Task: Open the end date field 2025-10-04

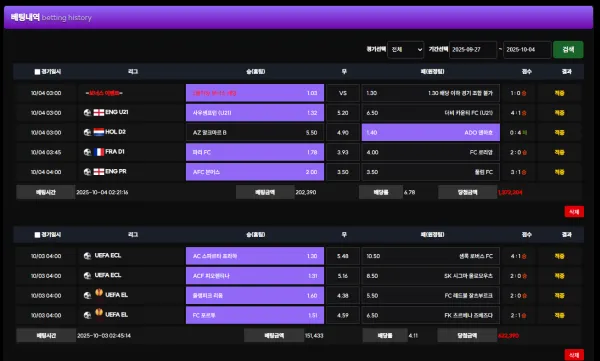Action: pos(527,50)
